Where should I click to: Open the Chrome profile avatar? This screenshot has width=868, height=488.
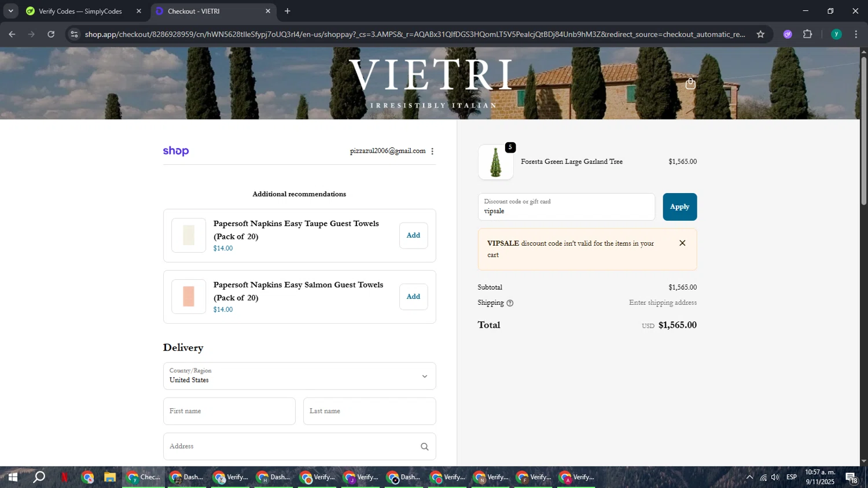point(836,34)
